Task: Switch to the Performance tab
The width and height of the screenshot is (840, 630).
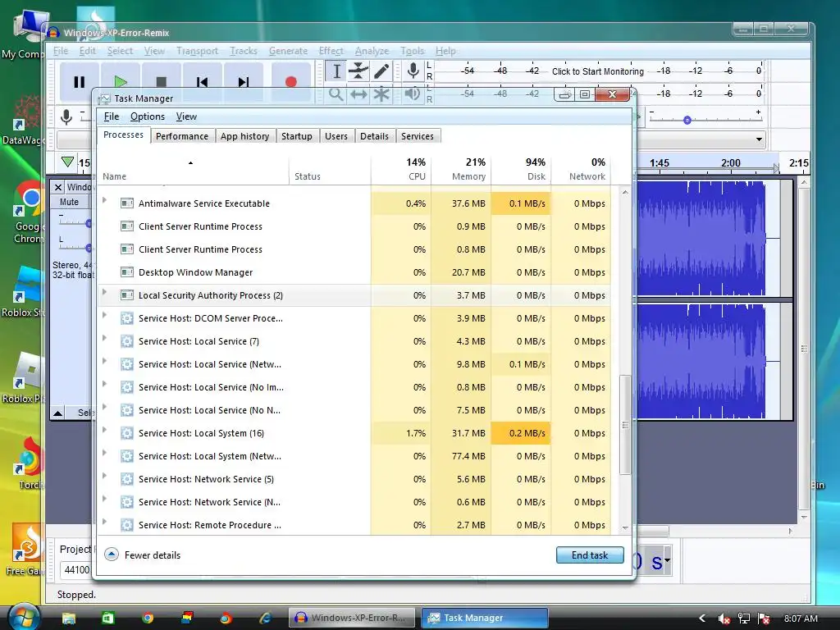Action: point(182,136)
